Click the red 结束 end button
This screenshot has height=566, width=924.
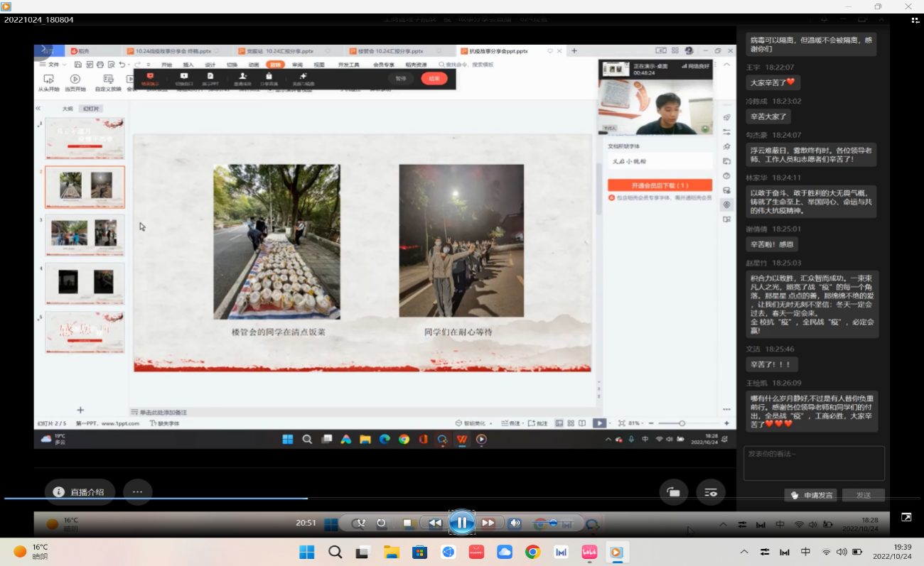point(434,78)
